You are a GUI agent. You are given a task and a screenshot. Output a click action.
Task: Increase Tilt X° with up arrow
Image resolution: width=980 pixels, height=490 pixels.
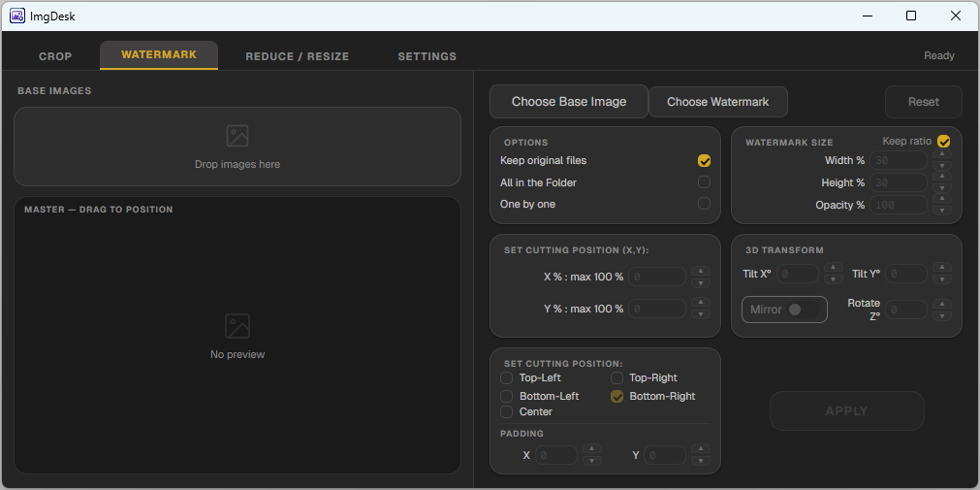(834, 268)
